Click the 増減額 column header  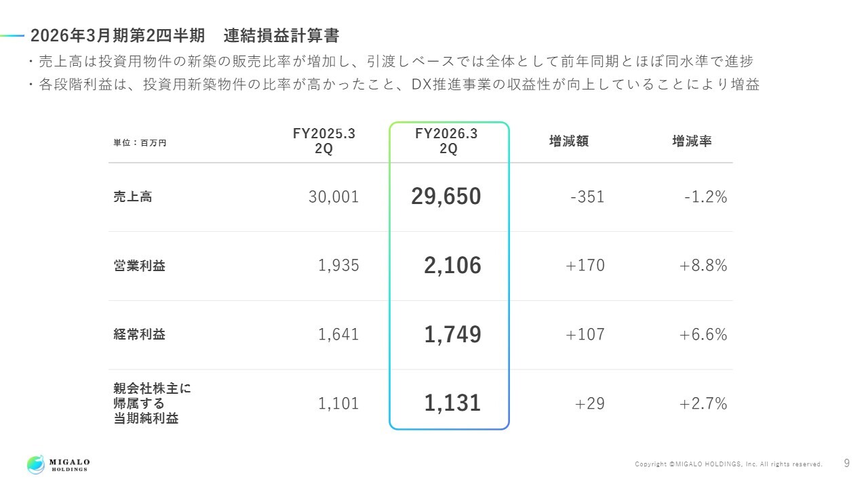pyautogui.click(x=568, y=141)
